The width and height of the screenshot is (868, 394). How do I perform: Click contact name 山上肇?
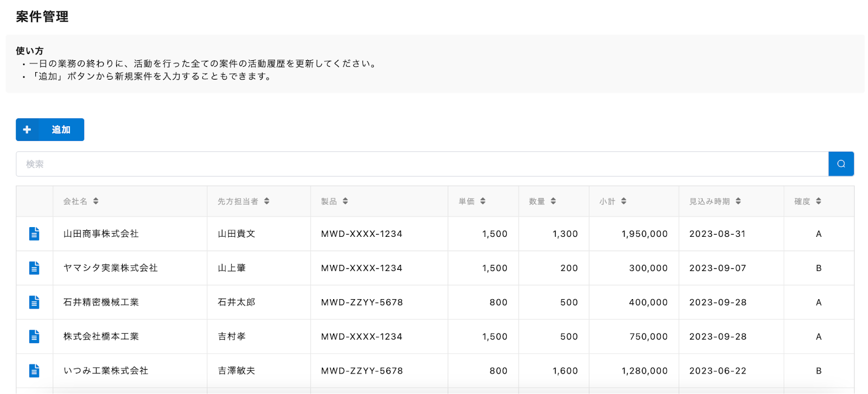pos(232,268)
